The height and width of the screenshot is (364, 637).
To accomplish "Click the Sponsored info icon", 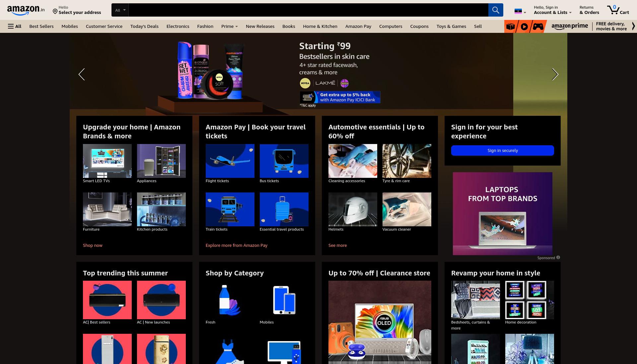I will pyautogui.click(x=558, y=257).
